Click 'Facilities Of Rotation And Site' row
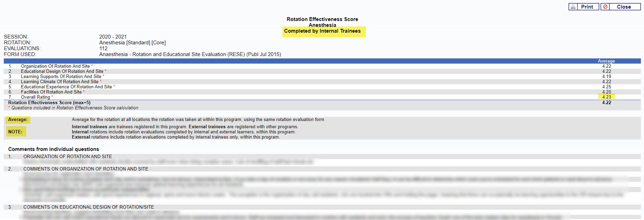This screenshot has width=644, height=220. tap(51, 92)
